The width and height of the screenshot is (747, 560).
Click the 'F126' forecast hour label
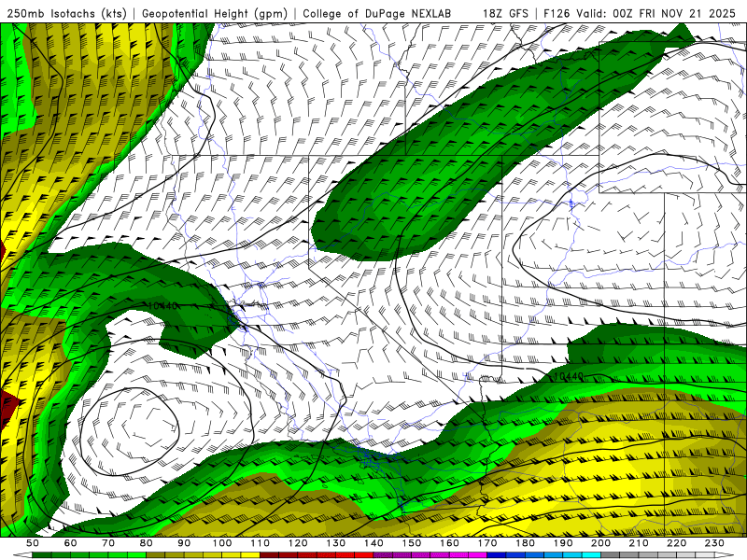tap(557, 13)
